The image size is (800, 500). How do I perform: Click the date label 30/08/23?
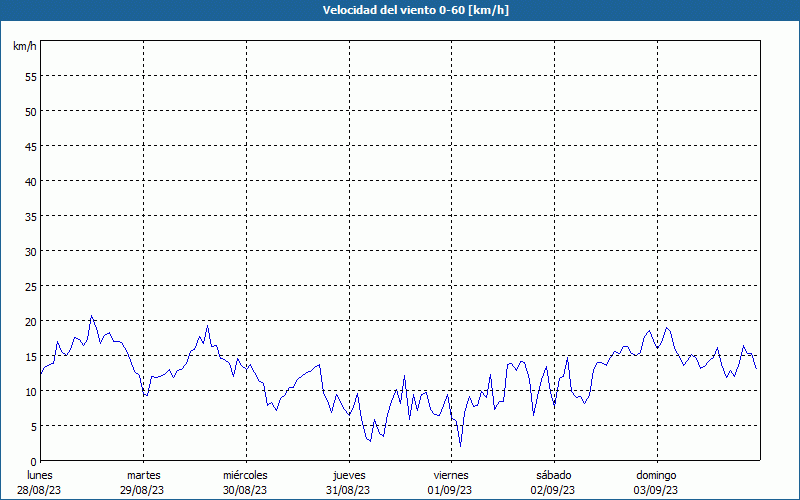(244, 490)
